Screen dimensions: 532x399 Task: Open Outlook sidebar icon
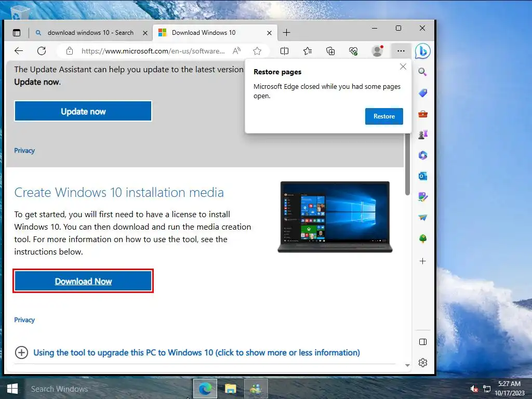coord(423,176)
